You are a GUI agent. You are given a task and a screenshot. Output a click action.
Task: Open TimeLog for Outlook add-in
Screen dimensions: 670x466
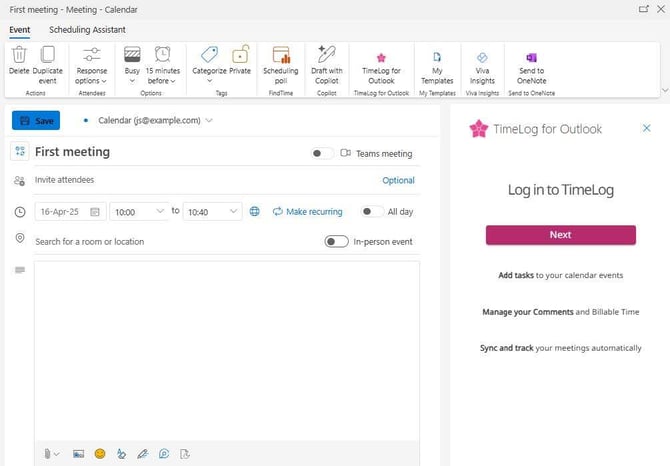click(x=380, y=58)
